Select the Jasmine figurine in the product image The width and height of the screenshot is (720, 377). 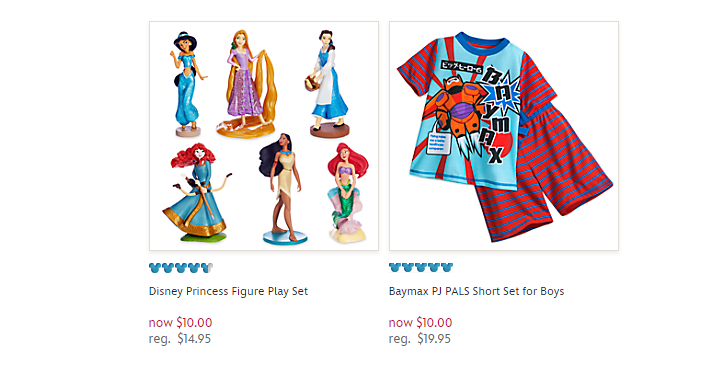click(187, 84)
